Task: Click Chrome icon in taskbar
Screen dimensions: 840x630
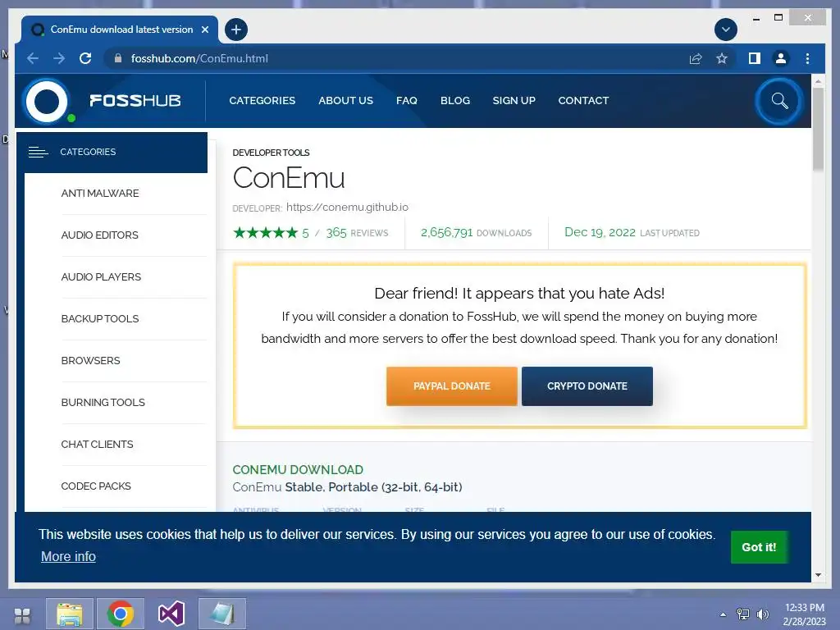Action: click(121, 614)
